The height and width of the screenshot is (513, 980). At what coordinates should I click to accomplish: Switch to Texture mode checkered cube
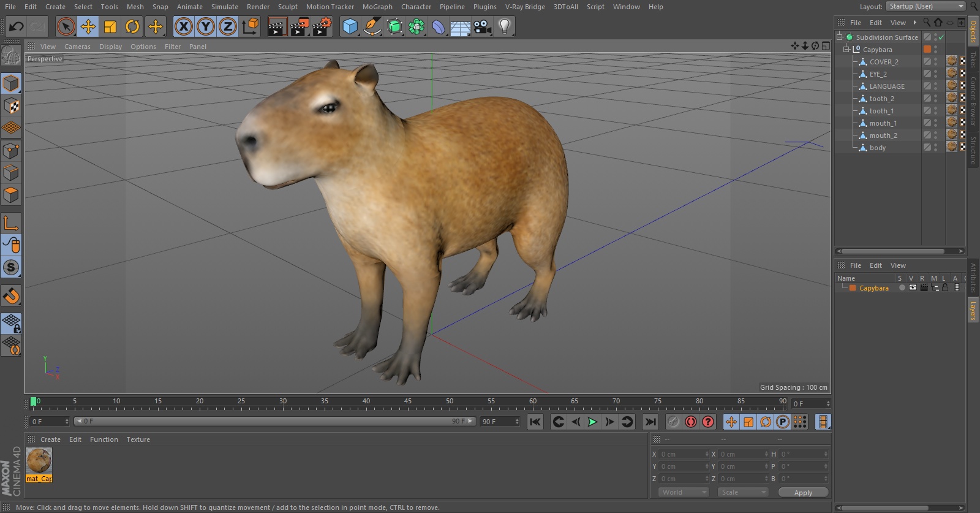click(x=11, y=106)
